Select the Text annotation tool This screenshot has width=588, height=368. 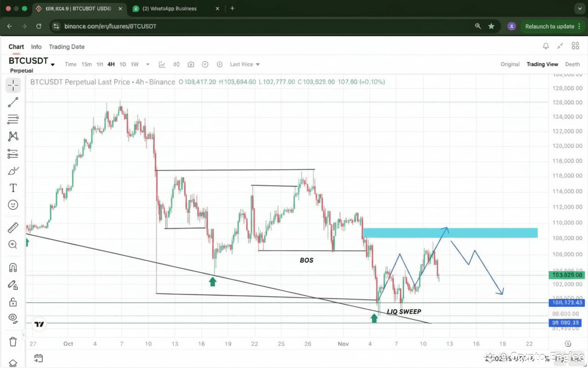click(13, 188)
